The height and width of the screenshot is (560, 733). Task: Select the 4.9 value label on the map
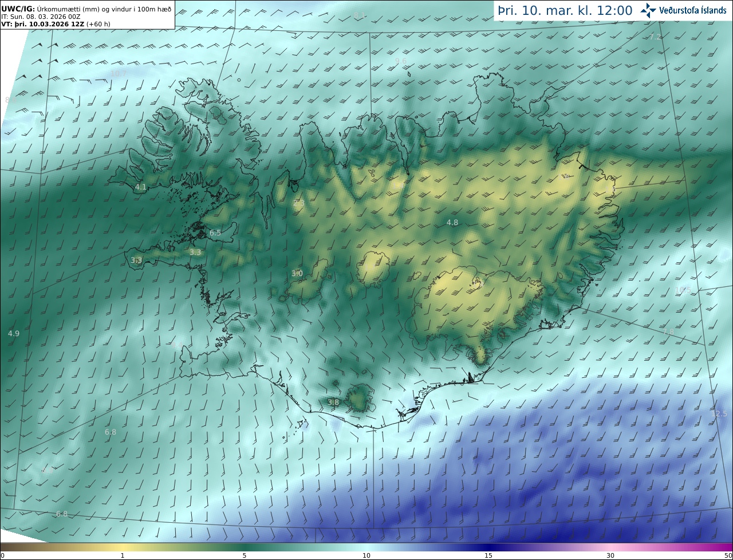[14, 333]
